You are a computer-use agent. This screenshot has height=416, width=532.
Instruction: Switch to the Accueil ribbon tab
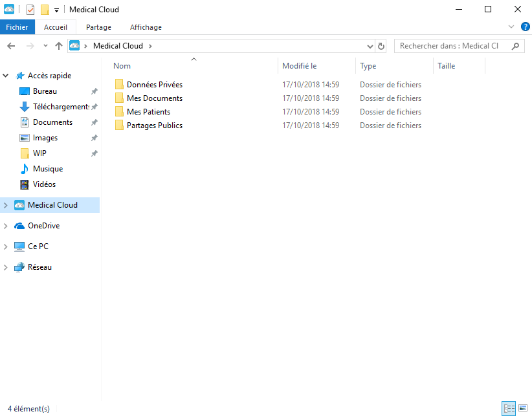pyautogui.click(x=56, y=27)
